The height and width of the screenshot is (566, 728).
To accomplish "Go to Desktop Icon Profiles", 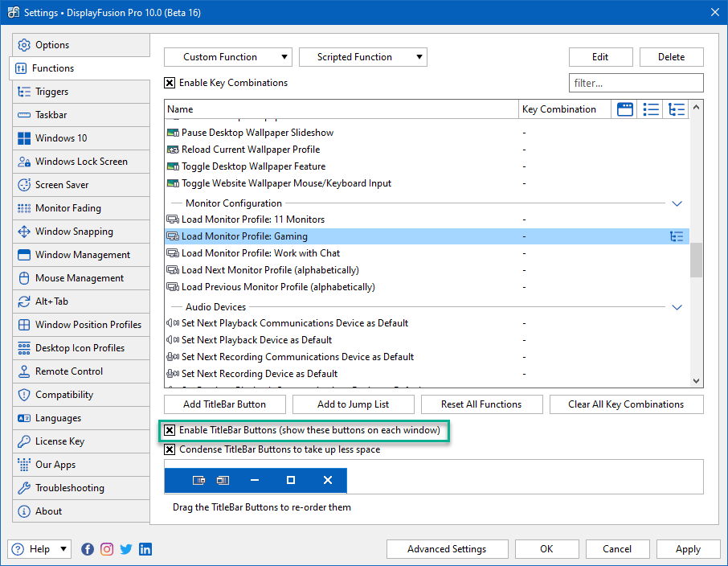I will pyautogui.click(x=81, y=348).
